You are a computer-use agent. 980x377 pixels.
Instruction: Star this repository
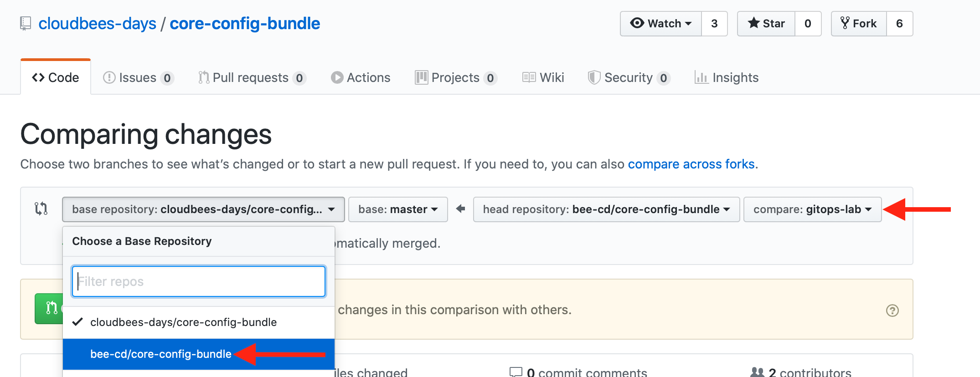point(766,24)
